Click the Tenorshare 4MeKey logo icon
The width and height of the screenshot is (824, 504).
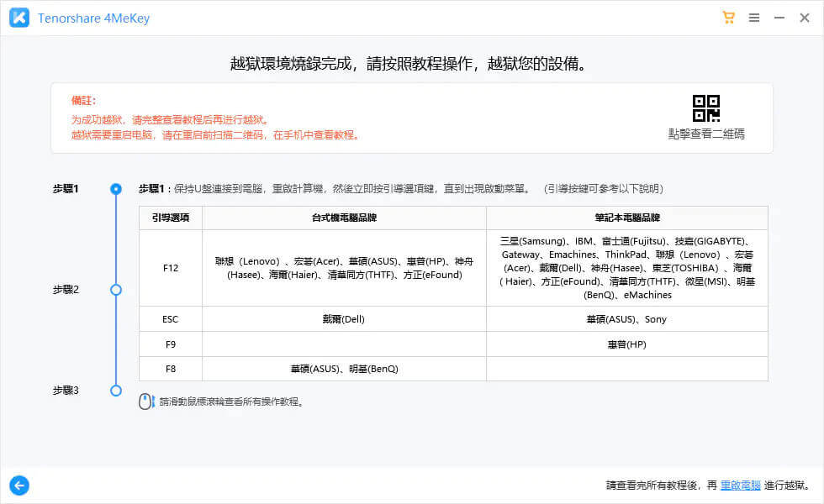19,18
